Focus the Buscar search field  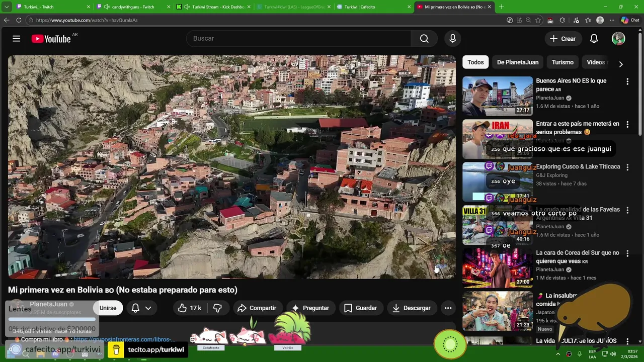(x=298, y=39)
